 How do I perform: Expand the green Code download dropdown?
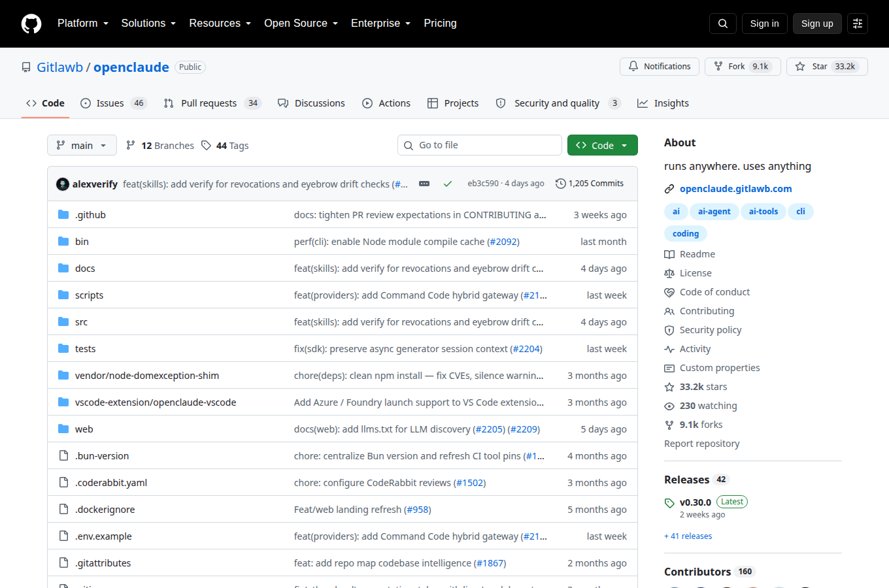point(603,145)
